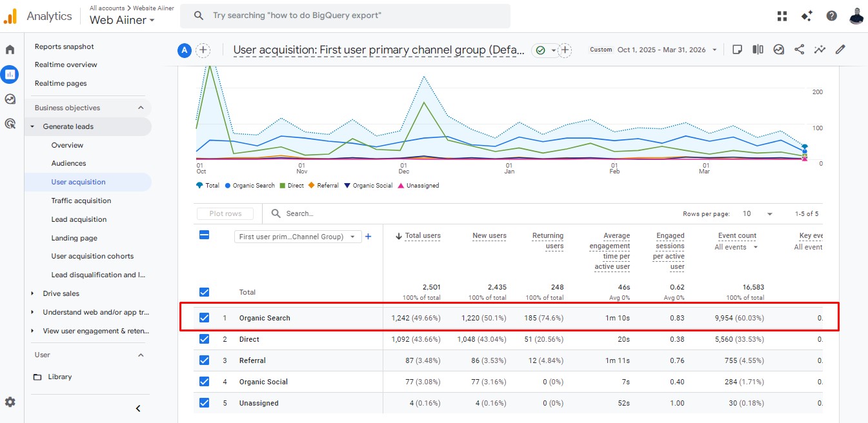Click the Share this report icon
Screen dimensions: 868x423
[x=799, y=50]
